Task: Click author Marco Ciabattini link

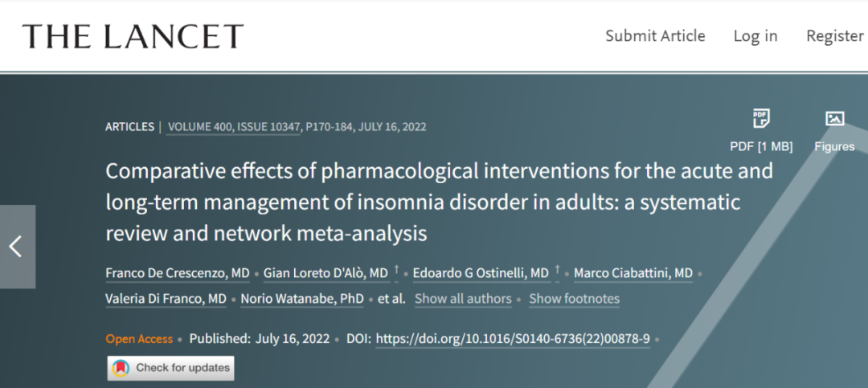Action: pyautogui.click(x=633, y=274)
